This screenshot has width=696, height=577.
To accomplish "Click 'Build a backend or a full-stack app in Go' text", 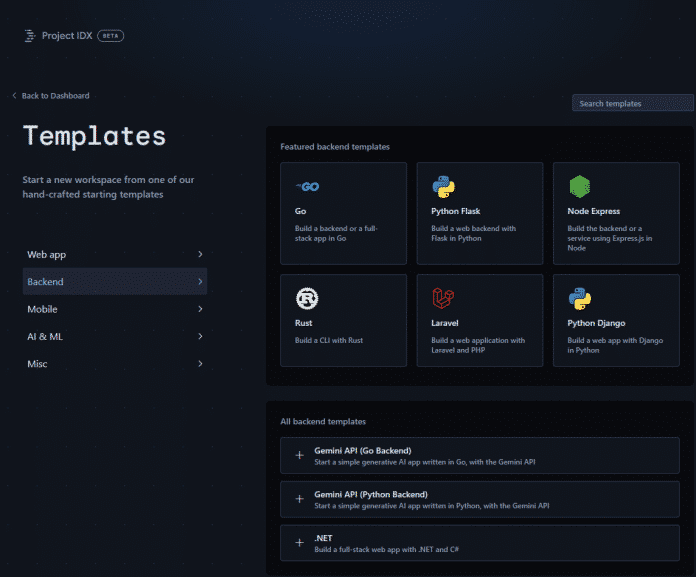I will (336, 233).
